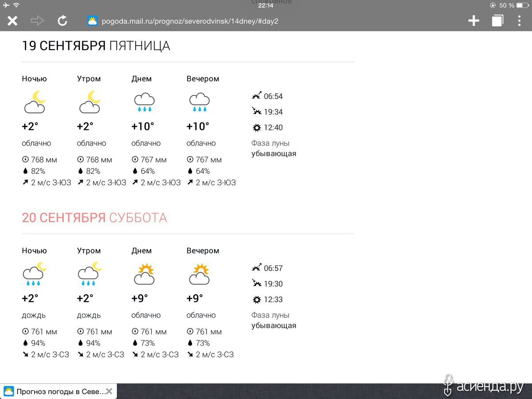Screen dimensions: 532x399
Task: Tap day length sun icon beside 12:40
Action: [x=256, y=128]
